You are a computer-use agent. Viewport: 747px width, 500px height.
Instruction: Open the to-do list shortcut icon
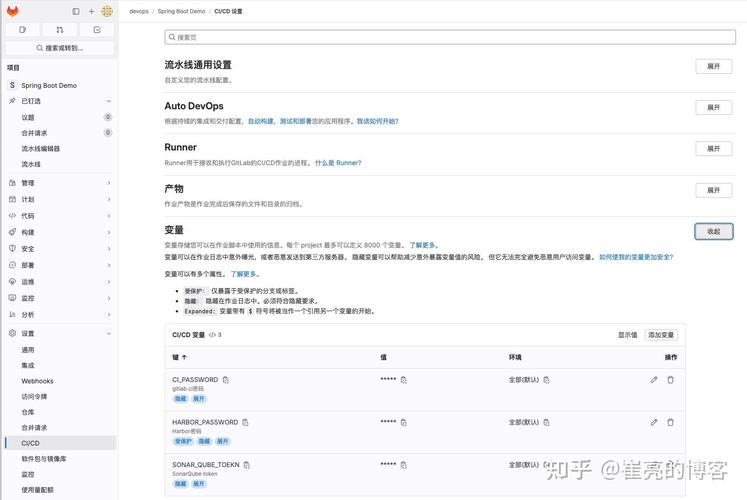pyautogui.click(x=97, y=30)
